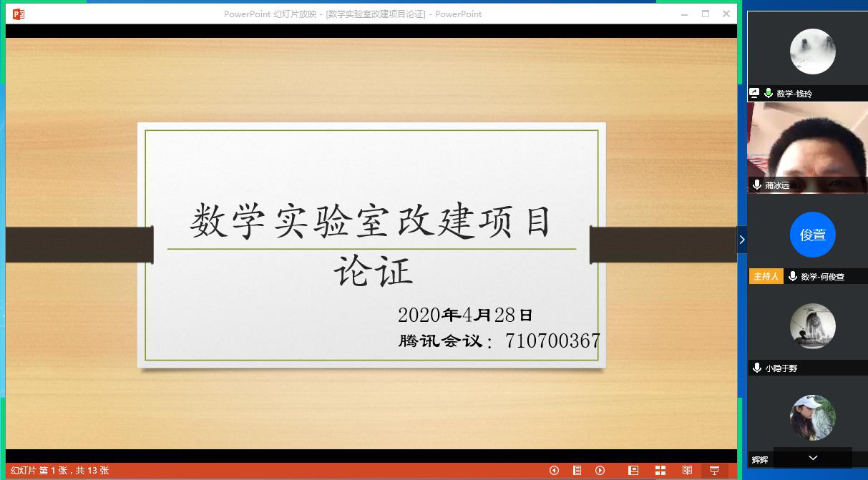This screenshot has height=480, width=868.
Task: Collapse the participant panel with the bottom chevron
Action: 812,458
